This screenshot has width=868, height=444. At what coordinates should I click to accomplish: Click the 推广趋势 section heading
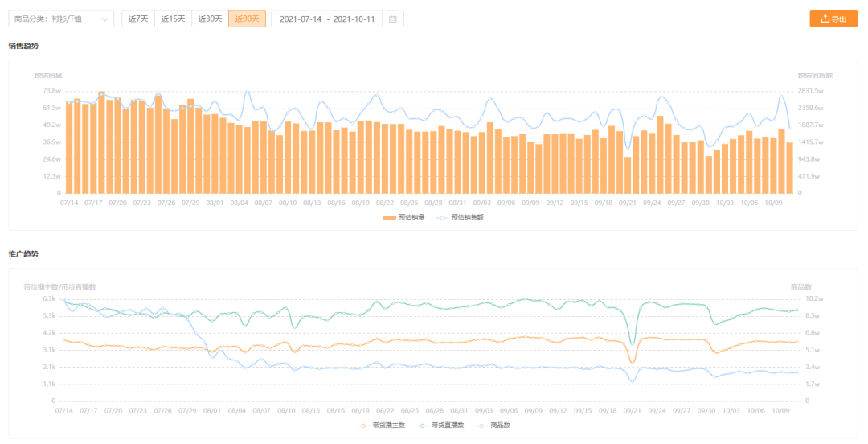23,254
